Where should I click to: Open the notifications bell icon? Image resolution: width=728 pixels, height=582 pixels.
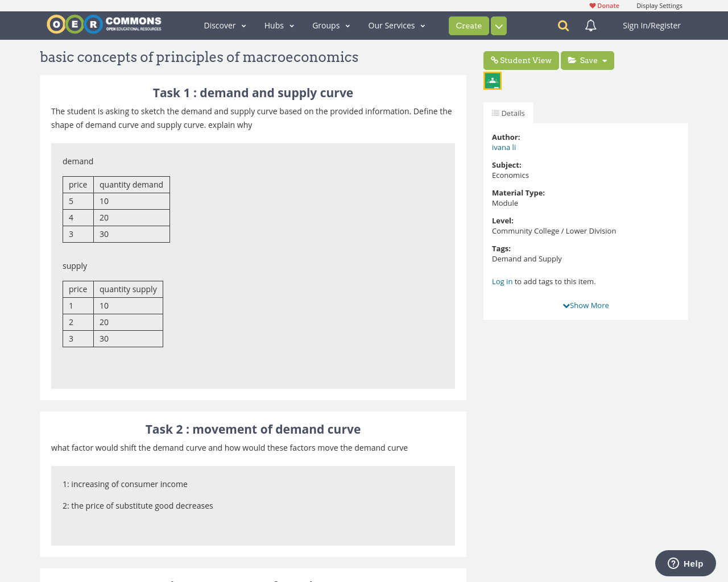click(x=591, y=26)
